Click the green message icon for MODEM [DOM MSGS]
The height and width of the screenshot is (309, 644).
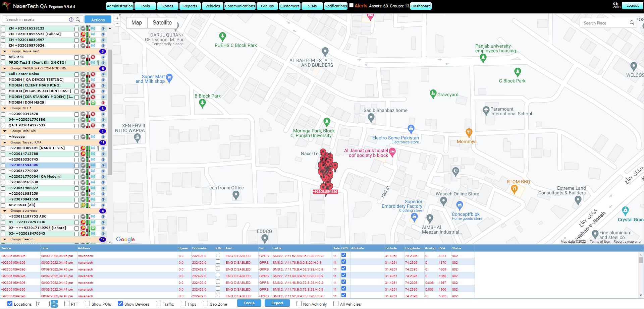point(93,102)
